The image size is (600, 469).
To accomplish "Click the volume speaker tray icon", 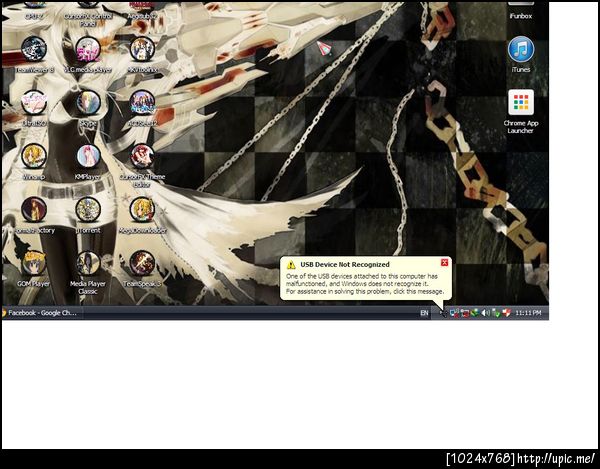I will [x=485, y=313].
